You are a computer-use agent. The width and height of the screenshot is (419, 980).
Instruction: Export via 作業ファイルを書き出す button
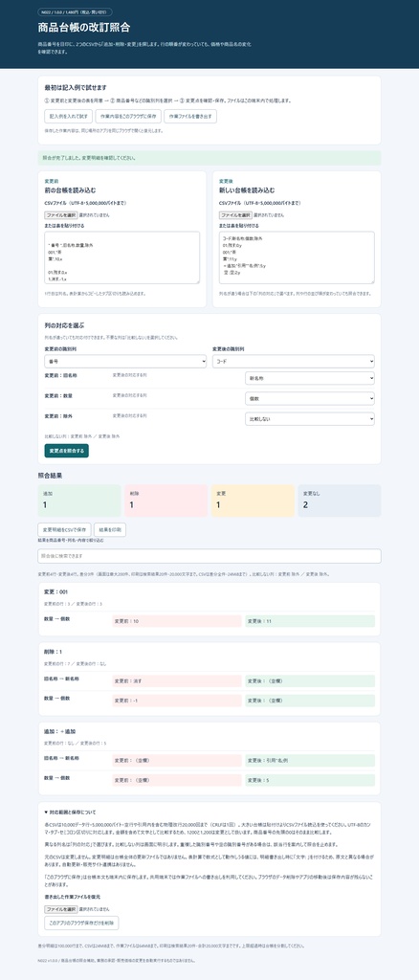pos(190,116)
